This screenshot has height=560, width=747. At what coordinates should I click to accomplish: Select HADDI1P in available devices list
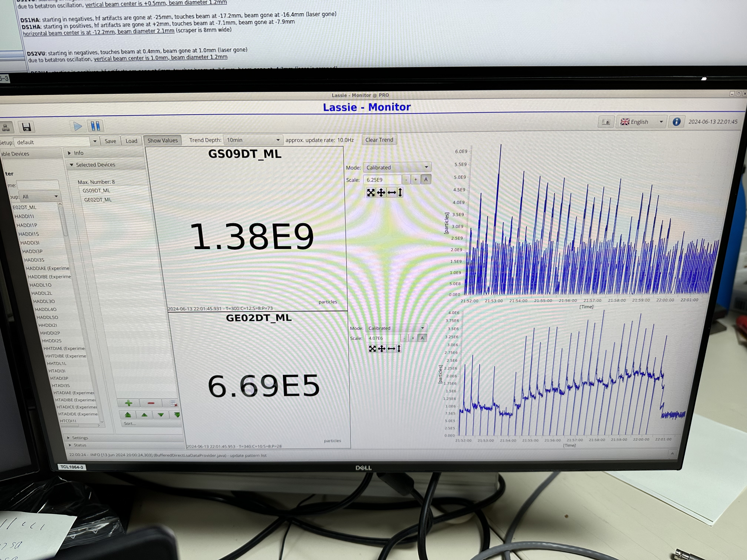click(27, 225)
